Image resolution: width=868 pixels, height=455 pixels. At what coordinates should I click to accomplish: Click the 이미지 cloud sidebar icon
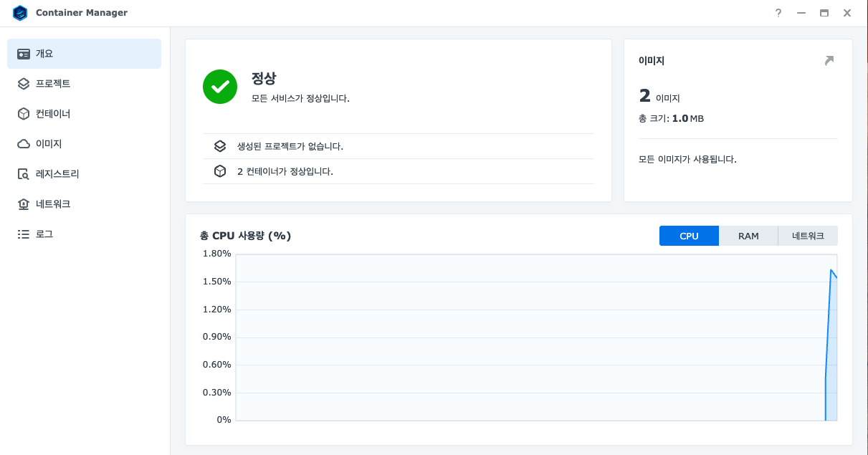tap(24, 144)
